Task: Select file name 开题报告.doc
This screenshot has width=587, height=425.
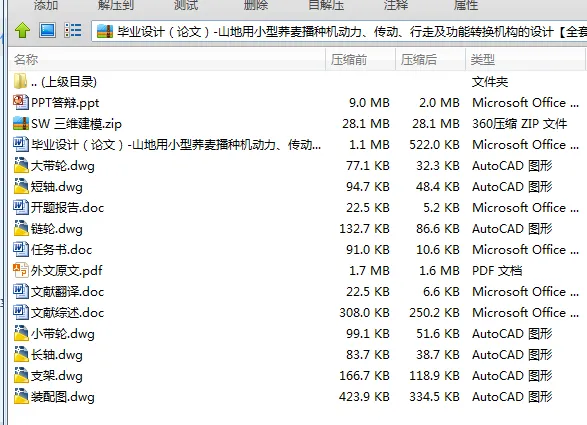Action: click(x=67, y=207)
